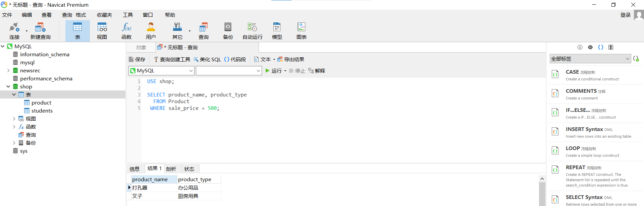Open the Run button dropdown arrow
The image size is (644, 206).
click(285, 71)
